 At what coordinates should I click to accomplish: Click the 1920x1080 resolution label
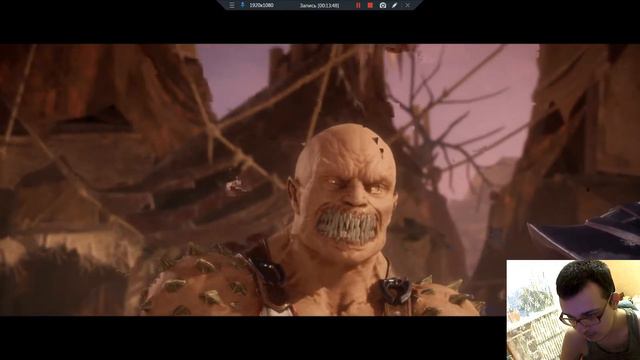pyautogui.click(x=261, y=5)
